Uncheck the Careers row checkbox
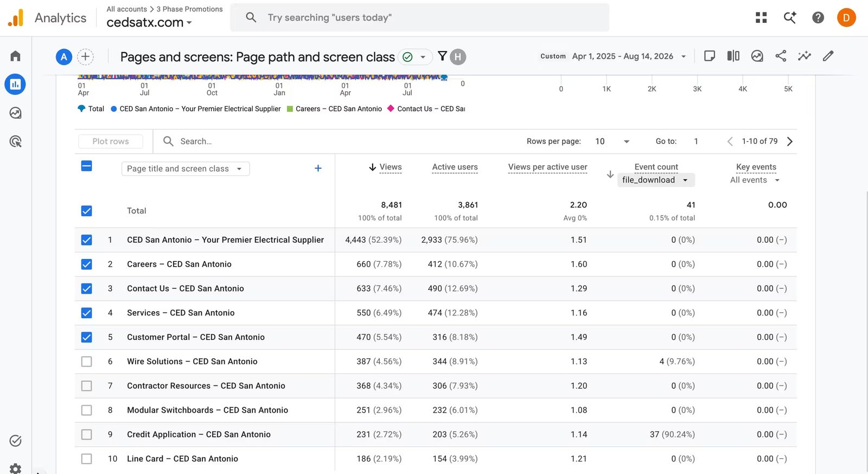868x474 pixels. pos(86,264)
